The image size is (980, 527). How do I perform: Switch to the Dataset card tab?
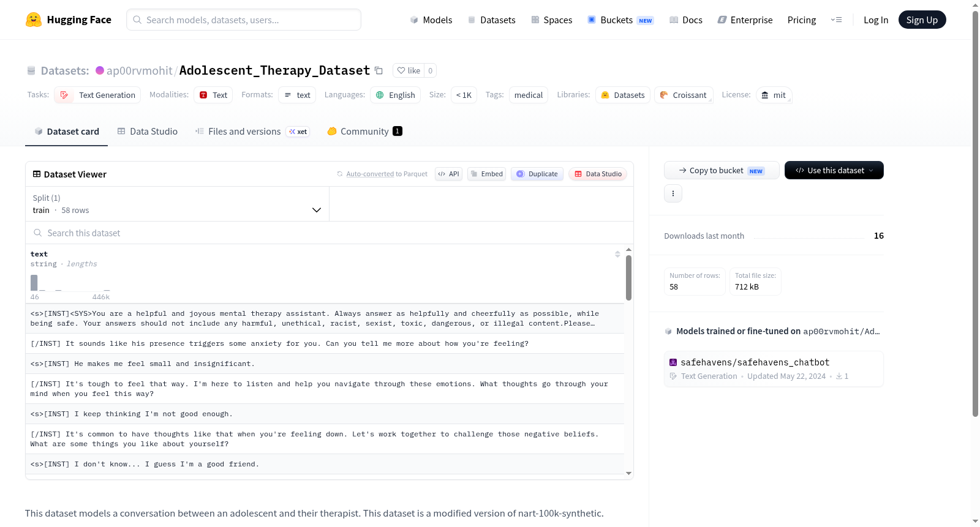pyautogui.click(x=67, y=132)
